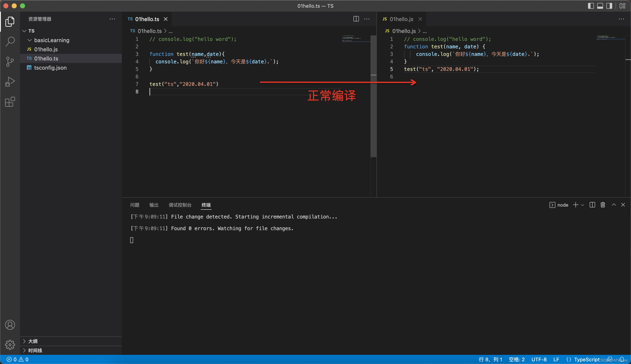Open the Manage settings gear
The height and width of the screenshot is (364, 631).
click(10, 345)
